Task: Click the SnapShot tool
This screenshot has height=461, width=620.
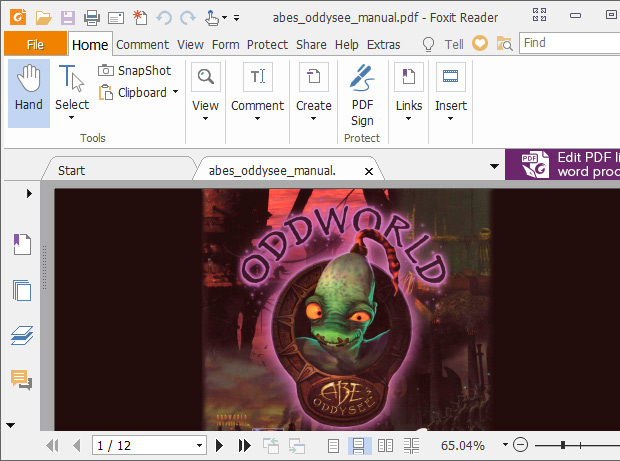Action: 135,71
